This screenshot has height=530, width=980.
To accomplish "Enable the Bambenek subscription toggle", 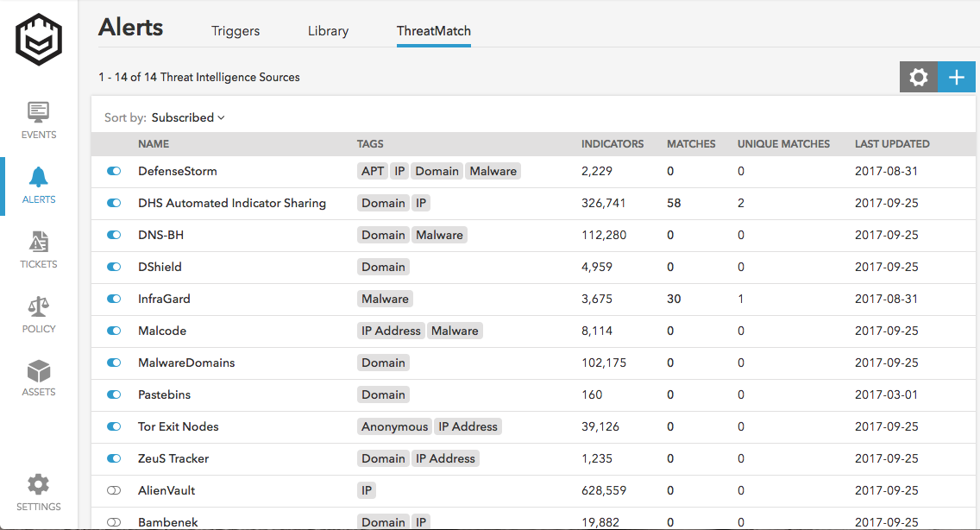I will coord(114,522).
